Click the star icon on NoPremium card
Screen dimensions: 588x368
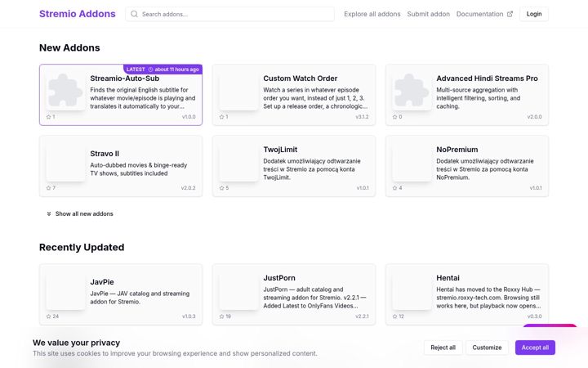click(395, 188)
